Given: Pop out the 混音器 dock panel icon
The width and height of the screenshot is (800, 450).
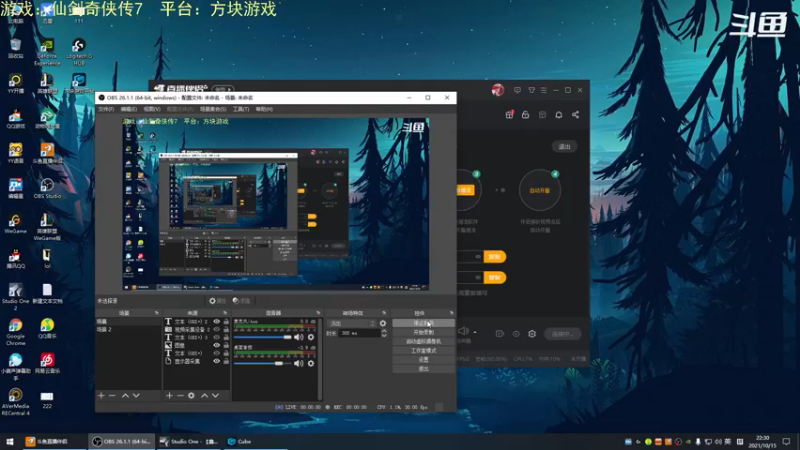Looking at the screenshot, I should pos(318,313).
